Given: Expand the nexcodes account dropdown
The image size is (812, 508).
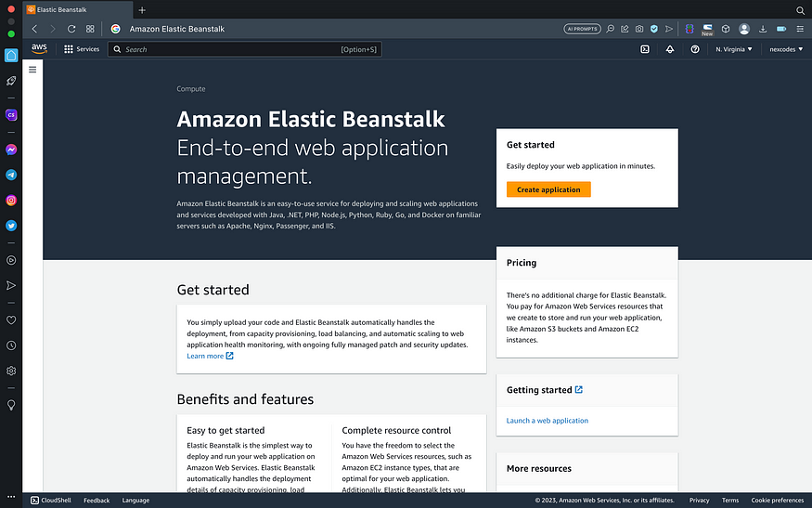Looking at the screenshot, I should point(786,49).
